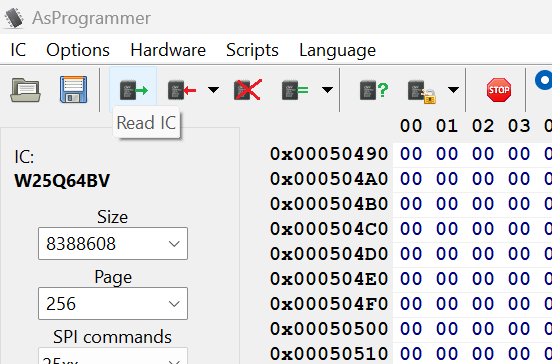Open the Scripts menu
Screen dimensions: 552x364
click(252, 50)
